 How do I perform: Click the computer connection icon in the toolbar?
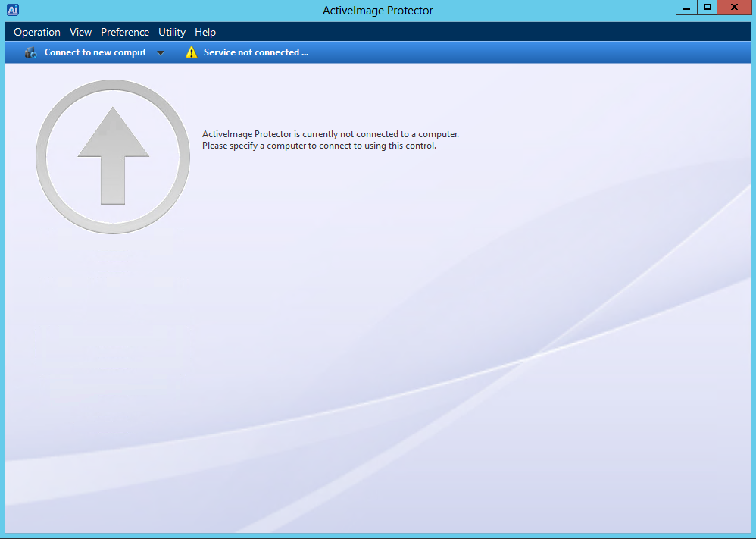click(x=30, y=52)
